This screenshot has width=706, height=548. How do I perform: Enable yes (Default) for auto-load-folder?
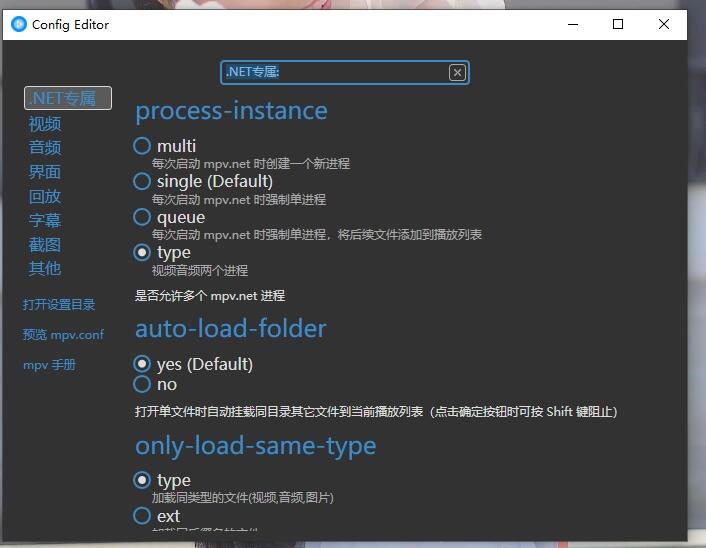(142, 364)
